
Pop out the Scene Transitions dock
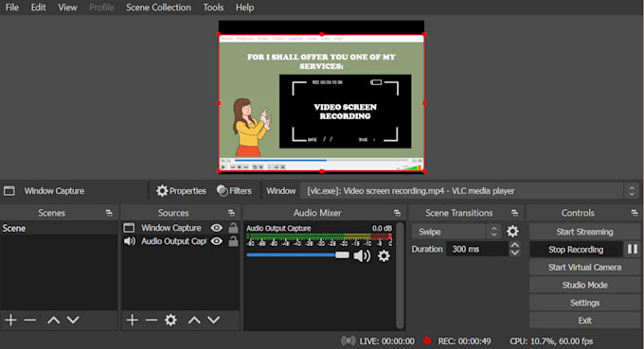click(x=514, y=213)
